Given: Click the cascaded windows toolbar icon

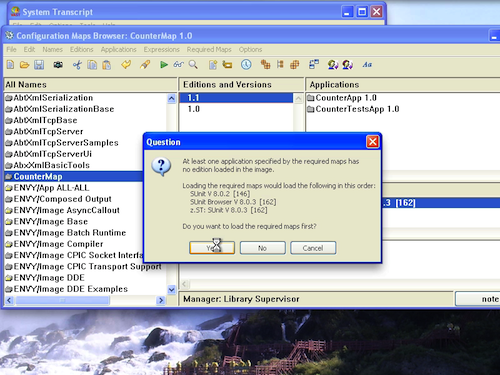Looking at the screenshot, I should tap(314, 64).
